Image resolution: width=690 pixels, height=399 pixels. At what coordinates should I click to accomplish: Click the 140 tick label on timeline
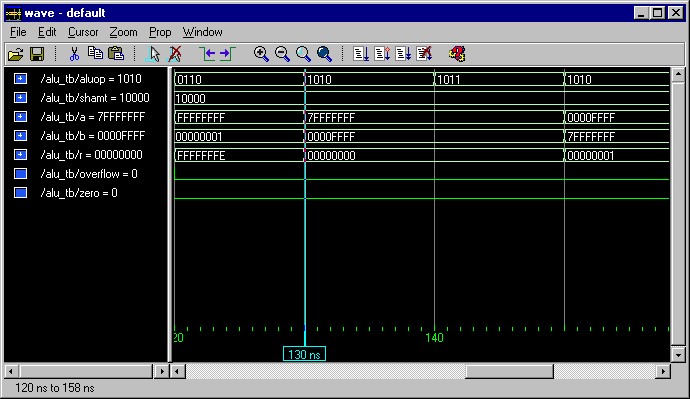tap(434, 338)
